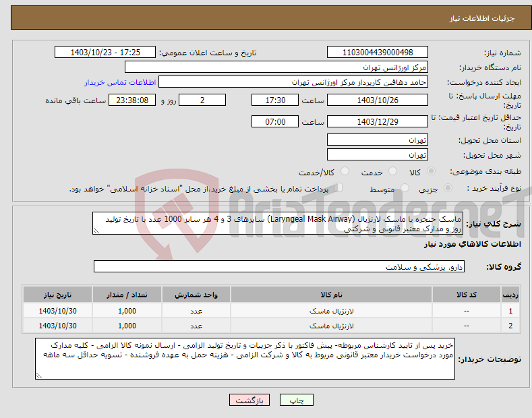Viewport: 532px width, 418px height.
Task: Click row 2 quantity 1,000
Action: coord(127,326)
